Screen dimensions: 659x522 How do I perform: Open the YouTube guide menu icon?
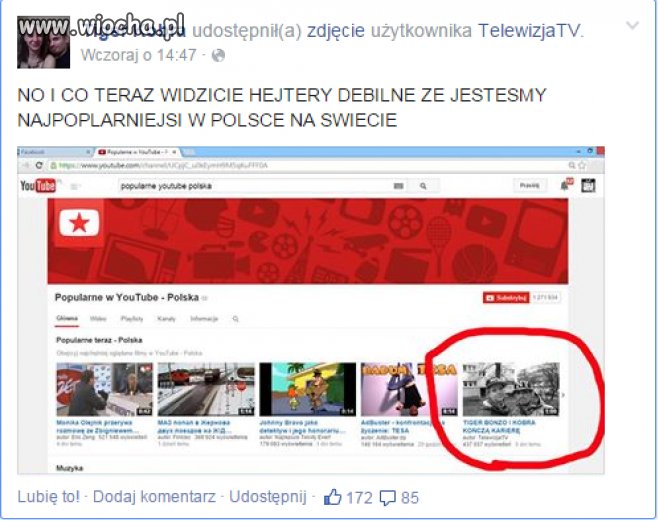75,186
